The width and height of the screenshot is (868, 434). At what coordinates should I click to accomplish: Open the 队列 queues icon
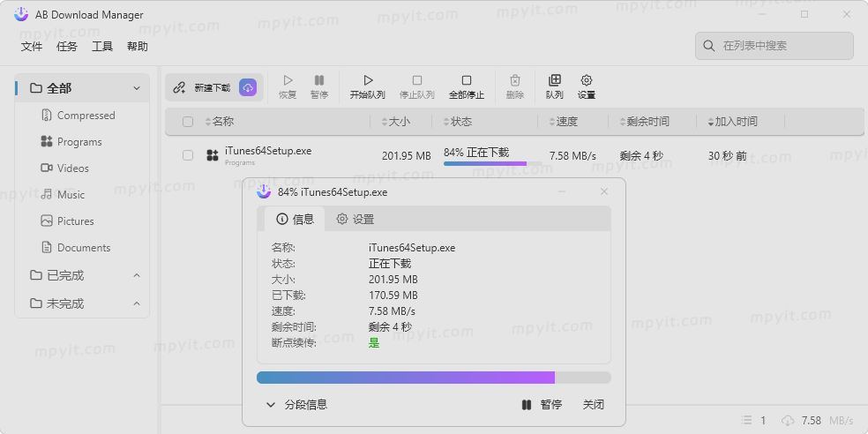point(554,81)
